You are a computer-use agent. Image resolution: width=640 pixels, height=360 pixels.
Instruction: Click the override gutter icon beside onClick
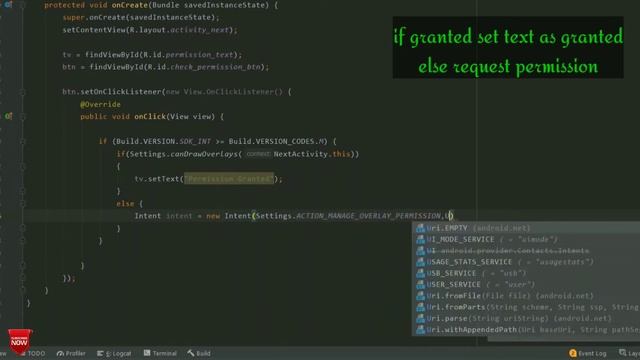click(x=8, y=116)
